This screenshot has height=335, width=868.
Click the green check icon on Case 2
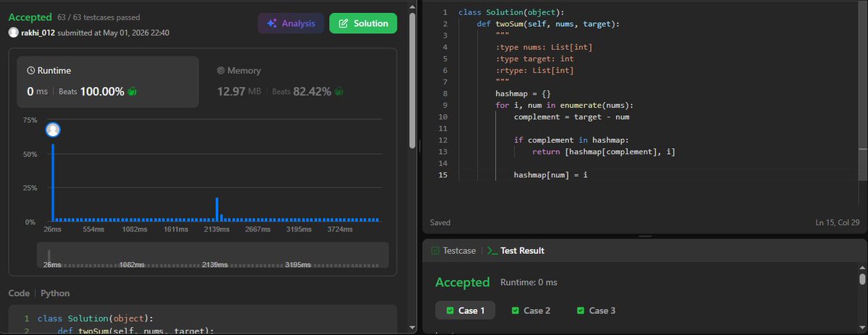pos(515,310)
